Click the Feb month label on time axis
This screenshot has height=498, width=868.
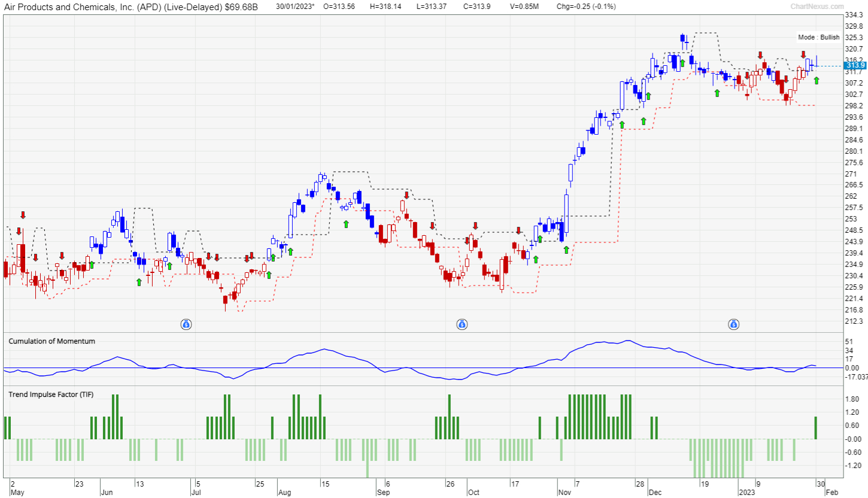coord(831,493)
